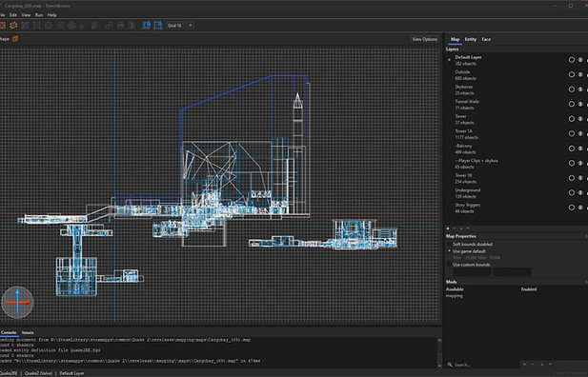Click the first custom bounds input field

click(472, 271)
